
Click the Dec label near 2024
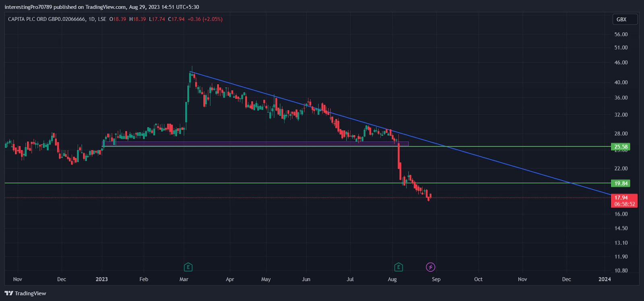pos(566,279)
